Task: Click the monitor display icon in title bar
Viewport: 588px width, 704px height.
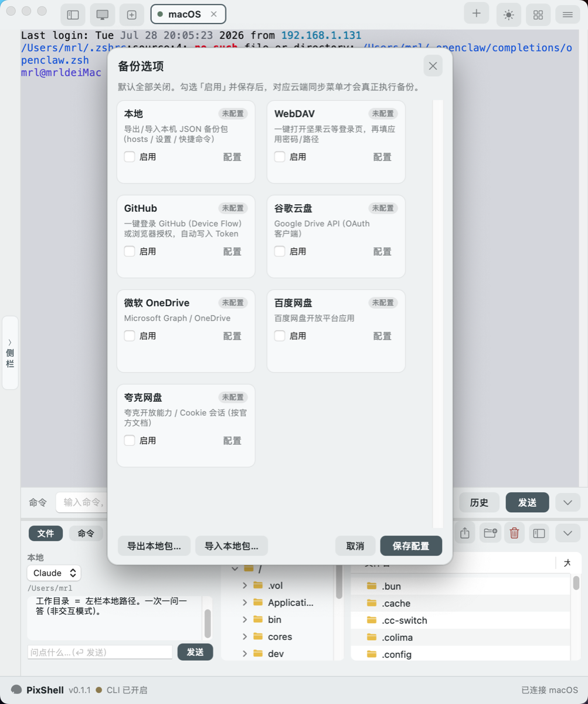Action: (103, 15)
